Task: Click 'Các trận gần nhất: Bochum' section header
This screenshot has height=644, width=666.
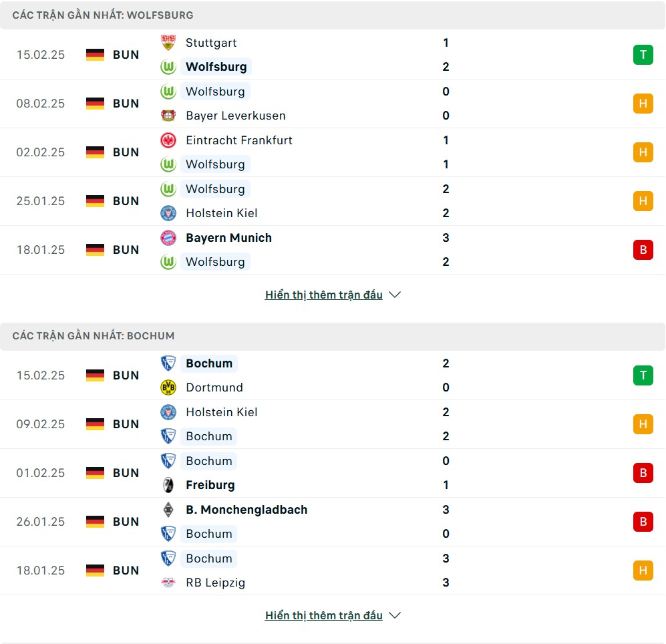Action: coord(93,335)
